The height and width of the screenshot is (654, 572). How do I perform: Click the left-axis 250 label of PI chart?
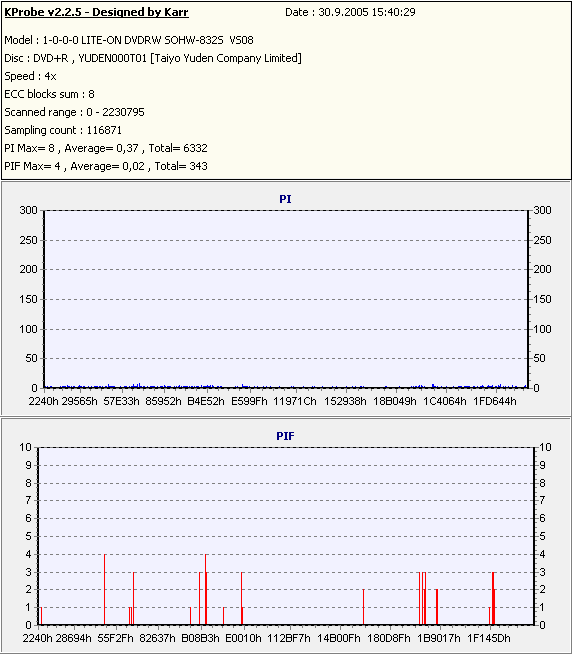pos(29,240)
